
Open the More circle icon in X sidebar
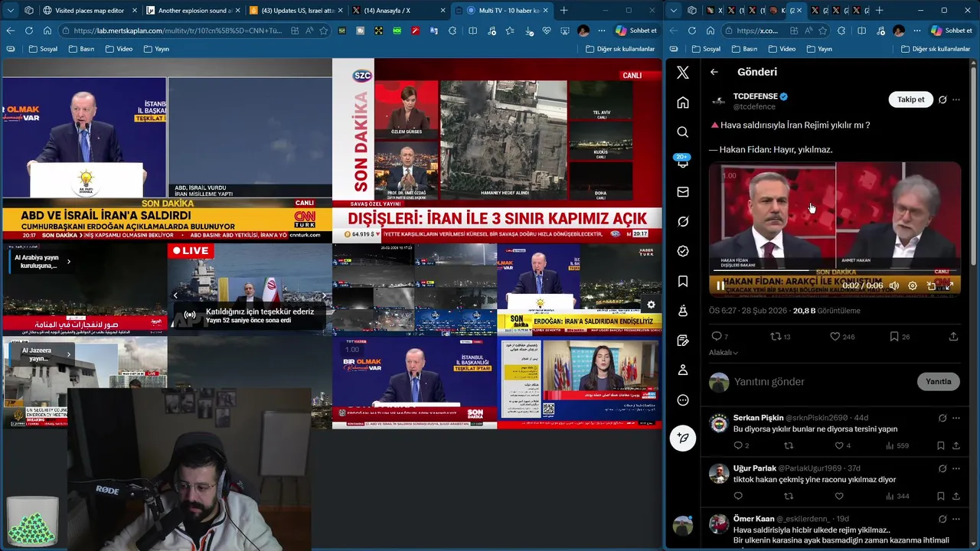pyautogui.click(x=683, y=400)
